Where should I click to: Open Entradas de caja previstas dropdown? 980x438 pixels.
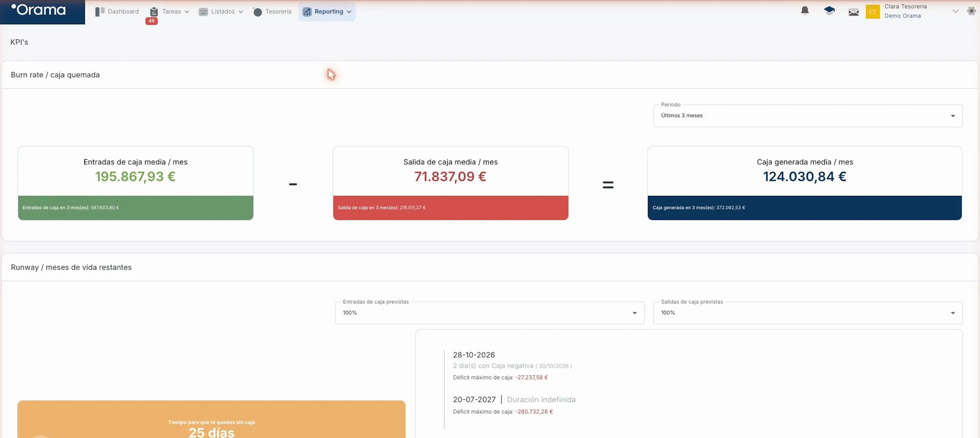[490, 313]
